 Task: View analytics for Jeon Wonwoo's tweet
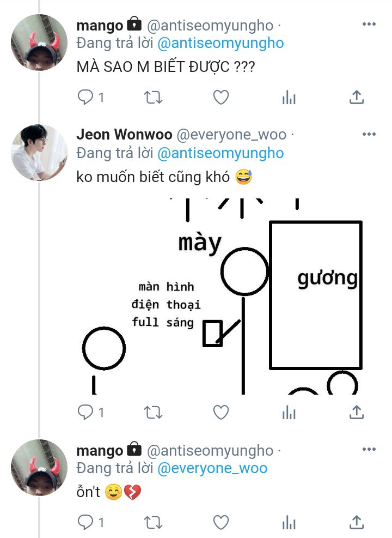coord(289,413)
